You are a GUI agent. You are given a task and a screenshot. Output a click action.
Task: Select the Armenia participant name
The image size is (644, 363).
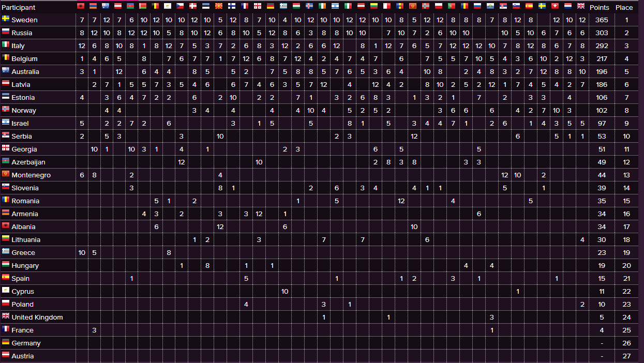click(x=25, y=214)
